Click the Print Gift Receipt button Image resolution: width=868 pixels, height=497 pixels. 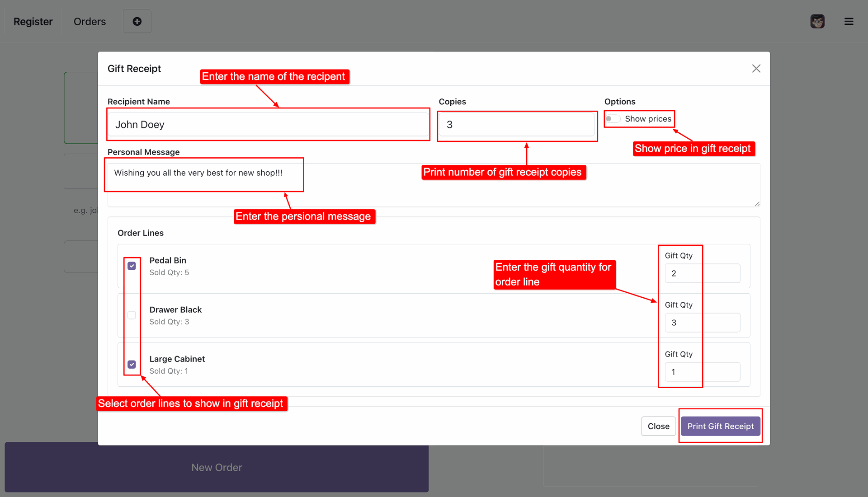click(721, 426)
